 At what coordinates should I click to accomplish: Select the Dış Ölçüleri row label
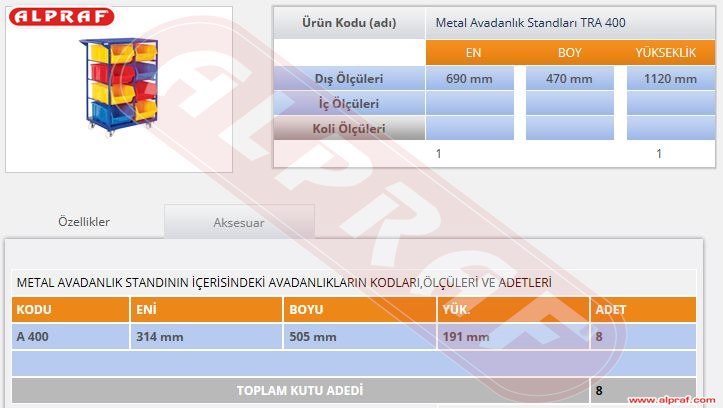point(348,79)
